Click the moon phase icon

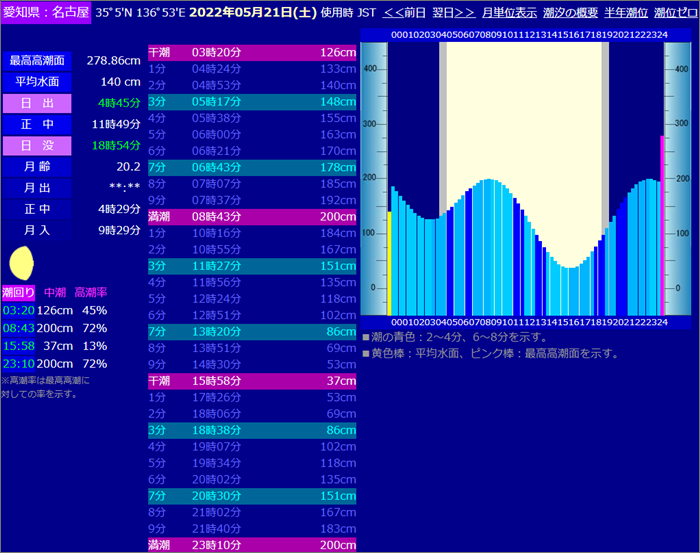coord(21,263)
